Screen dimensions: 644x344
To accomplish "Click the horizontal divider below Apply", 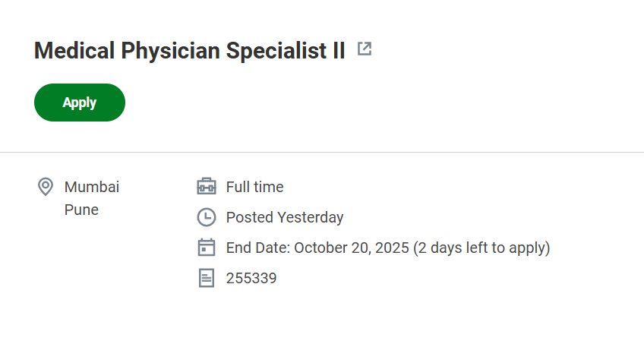I will pos(322,152).
